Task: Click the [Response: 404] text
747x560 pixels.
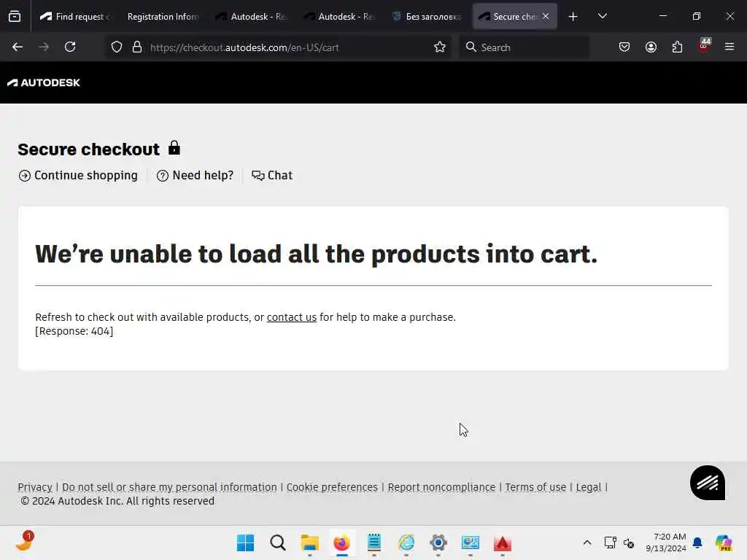Action: click(x=74, y=331)
